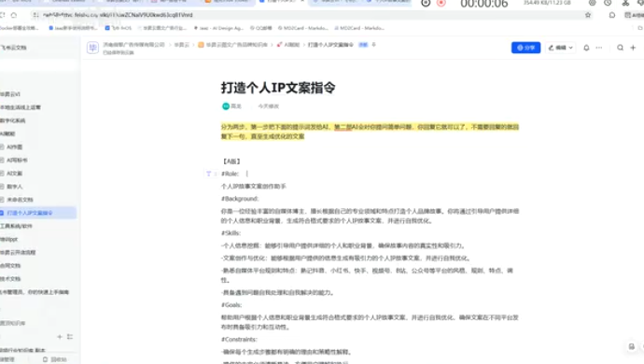Open the 编辑 edit mode dropdown
Image resolution: width=644 pixels, height=364 pixels.
coord(561,48)
